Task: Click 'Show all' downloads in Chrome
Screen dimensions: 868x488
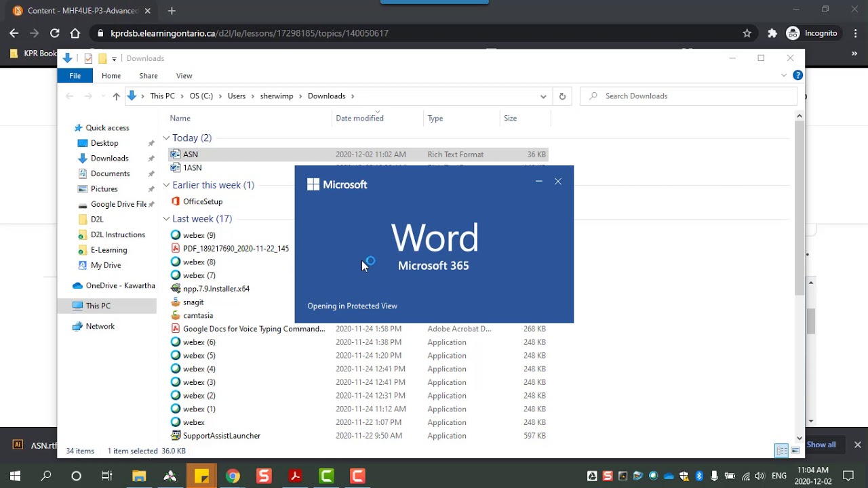Action: [x=821, y=445]
